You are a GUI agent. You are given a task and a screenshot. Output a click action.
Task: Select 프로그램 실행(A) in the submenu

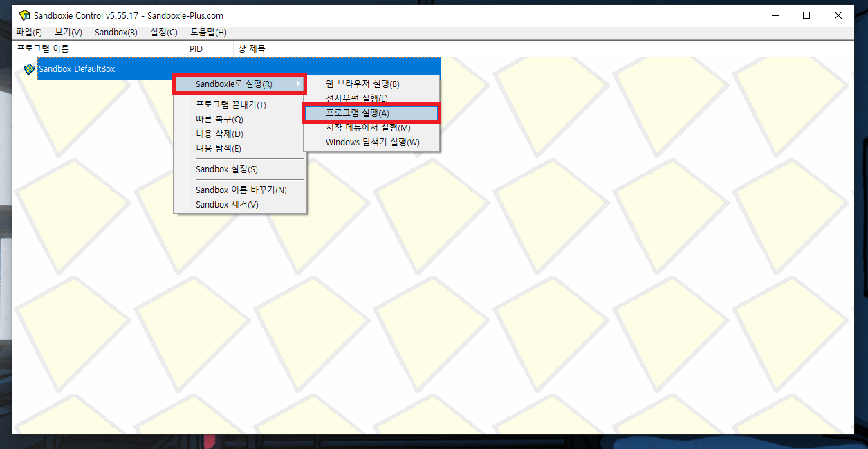click(371, 113)
